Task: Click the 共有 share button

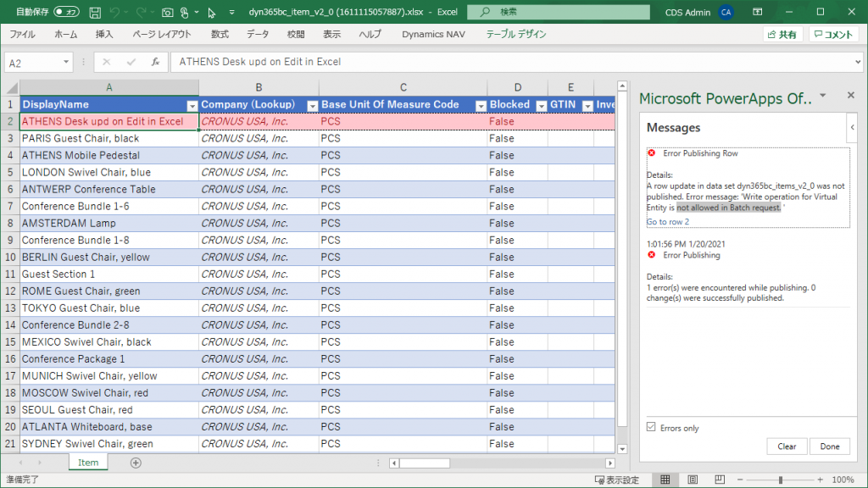Action: pyautogui.click(x=782, y=34)
